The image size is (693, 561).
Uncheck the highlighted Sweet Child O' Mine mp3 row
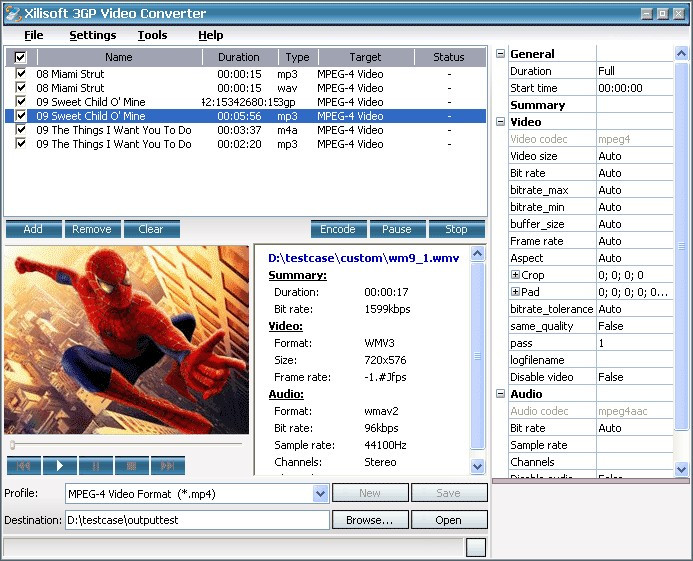pos(20,116)
